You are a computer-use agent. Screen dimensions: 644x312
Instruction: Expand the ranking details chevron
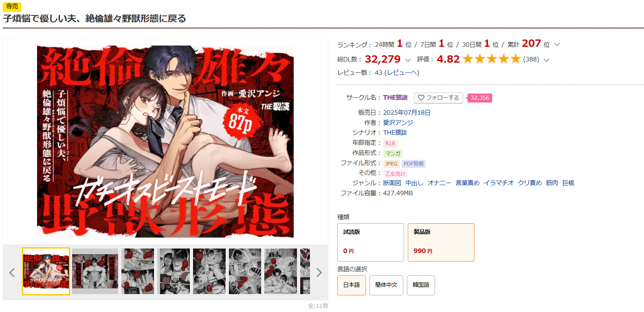[x=557, y=44]
